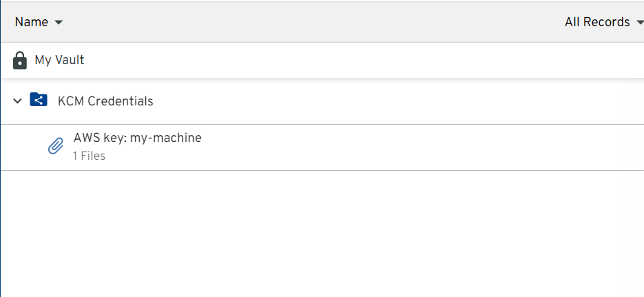Click the "Name" sort label
644x297 pixels.
[31, 22]
